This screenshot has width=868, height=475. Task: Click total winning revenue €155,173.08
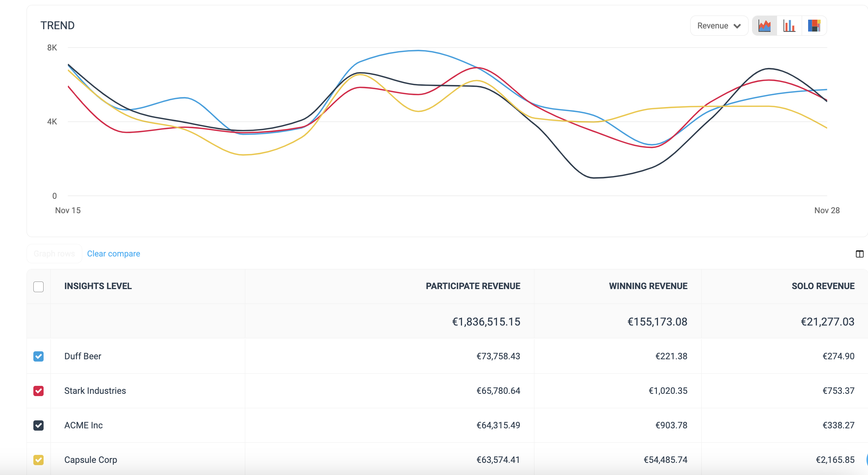pos(657,322)
